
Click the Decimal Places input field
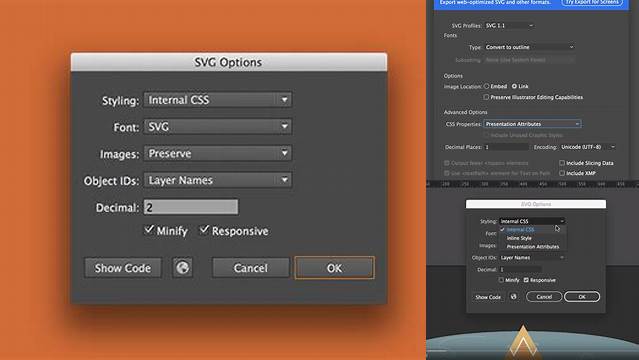tap(506, 147)
